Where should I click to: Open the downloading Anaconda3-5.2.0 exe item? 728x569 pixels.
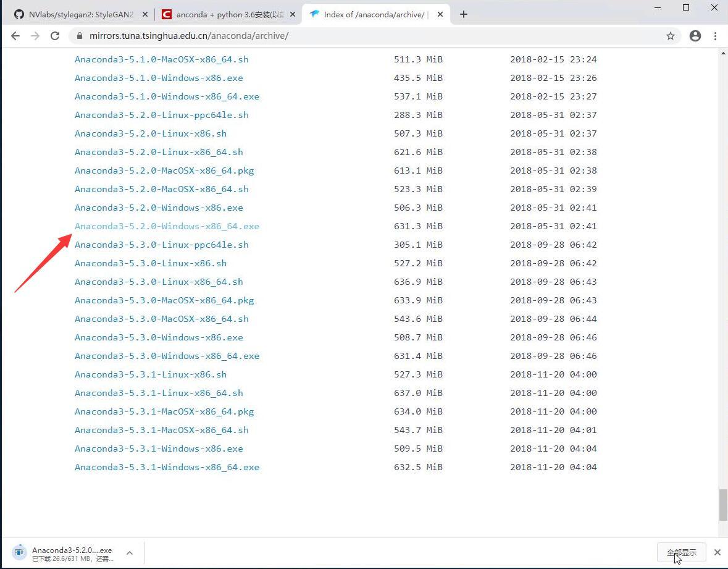pyautogui.click(x=72, y=553)
